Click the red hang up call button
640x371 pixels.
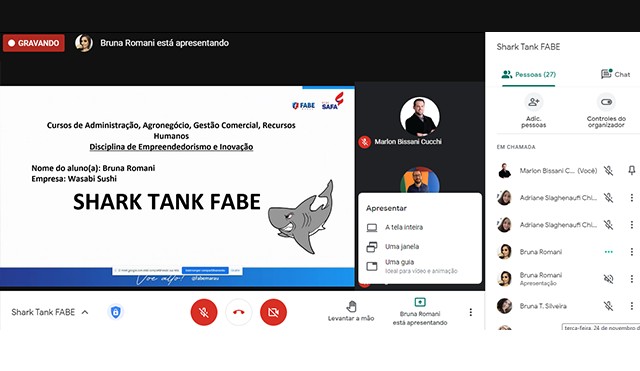239,312
